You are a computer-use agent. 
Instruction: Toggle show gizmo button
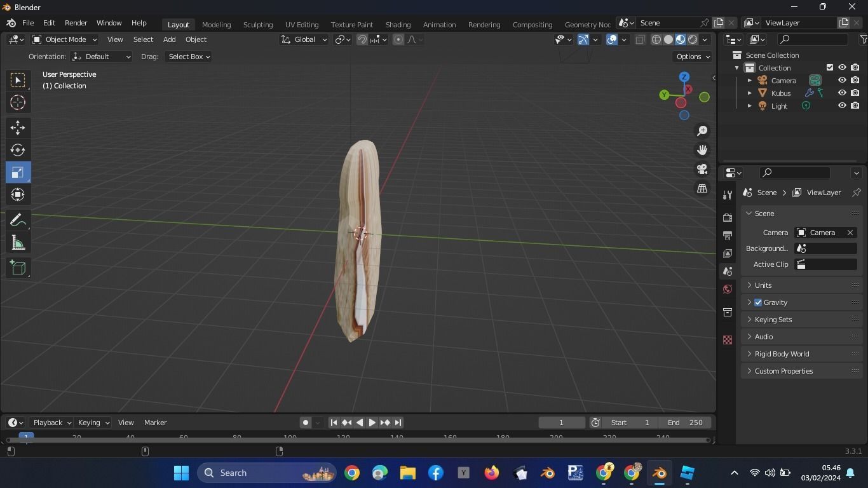pos(583,39)
